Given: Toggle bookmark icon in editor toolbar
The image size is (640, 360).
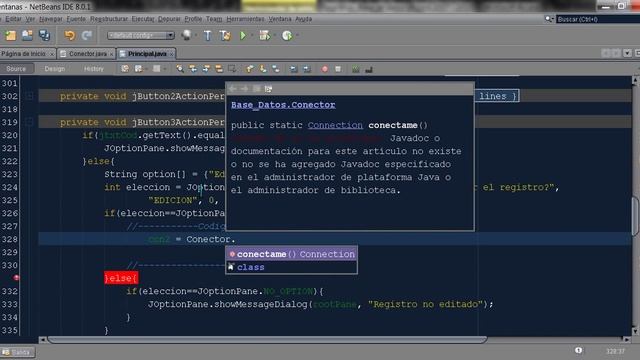Looking at the screenshot, I should pyautogui.click(x=276, y=69).
